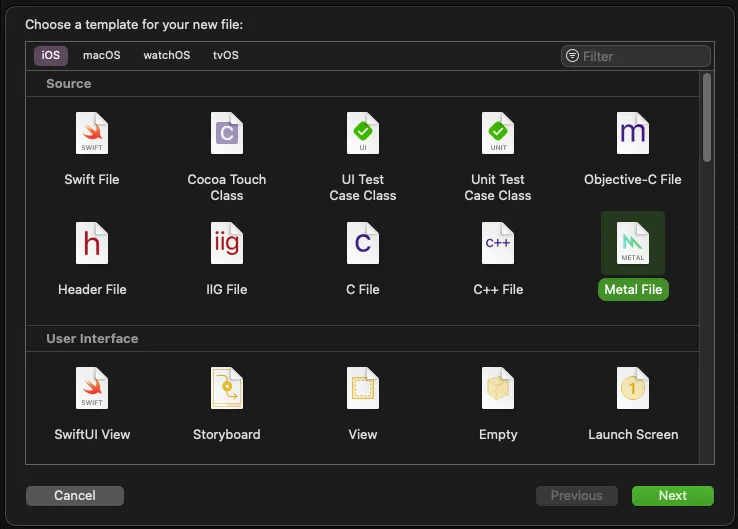Select the UI Test Case Class icon
Screen dimensions: 738x529
pos(363,133)
